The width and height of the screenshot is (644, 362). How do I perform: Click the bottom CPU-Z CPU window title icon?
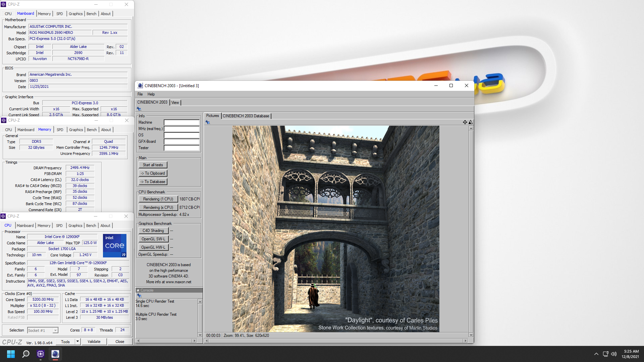click(3, 216)
